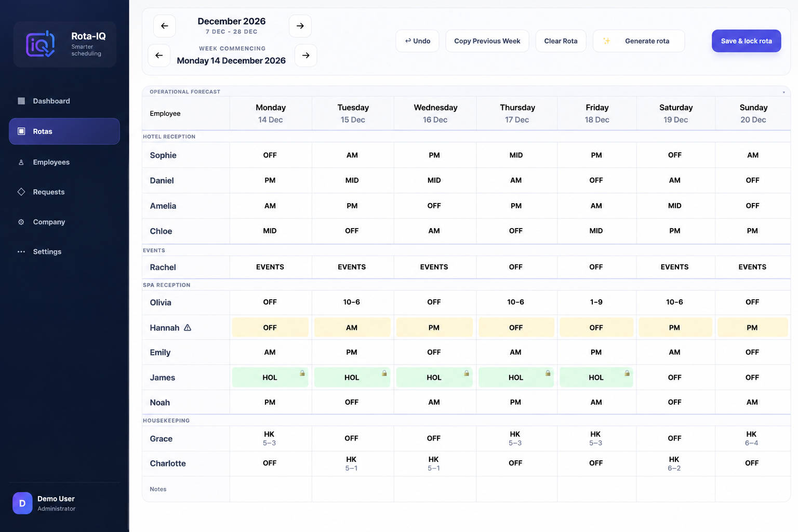Viewport: 798px width, 532px height.
Task: Click the Company gear icon in sidebar
Action: (x=21, y=222)
